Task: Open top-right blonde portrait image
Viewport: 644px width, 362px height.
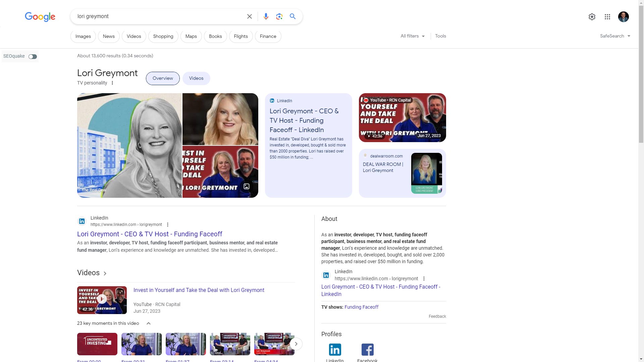Action: tap(220, 119)
